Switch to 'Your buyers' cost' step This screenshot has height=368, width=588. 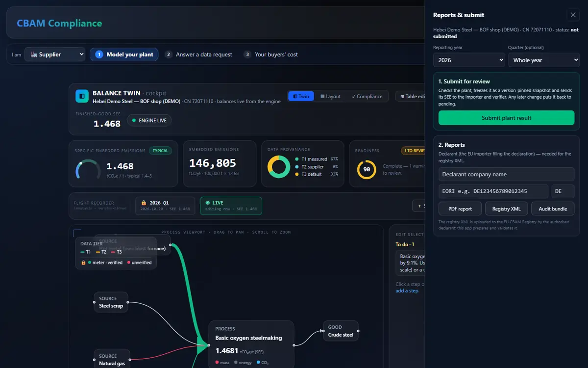pos(270,54)
